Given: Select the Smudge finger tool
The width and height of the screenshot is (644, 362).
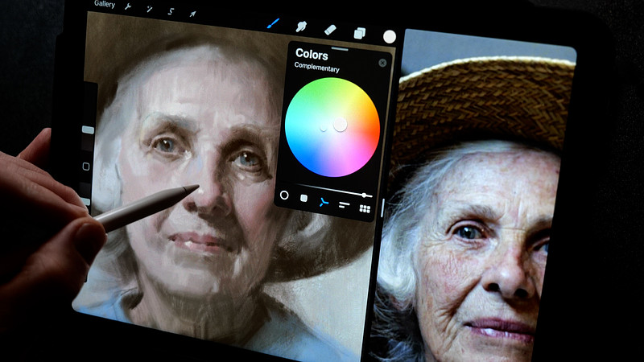Looking at the screenshot, I should (x=301, y=27).
